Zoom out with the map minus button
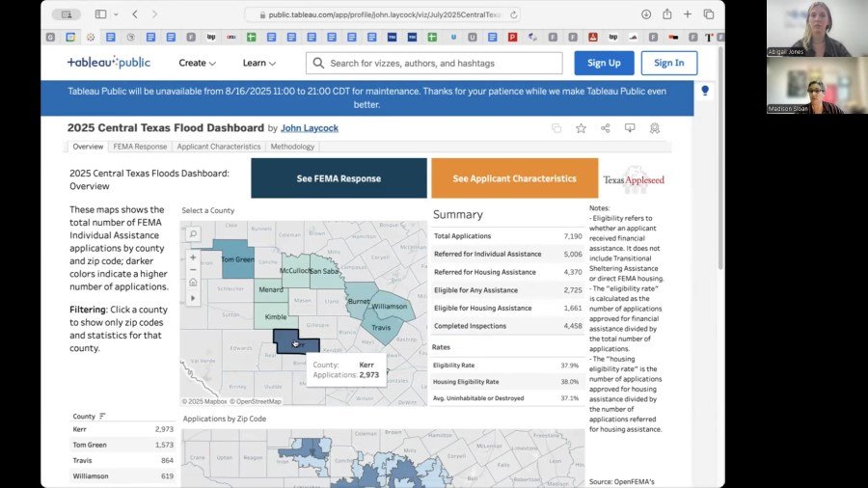 [x=193, y=270]
